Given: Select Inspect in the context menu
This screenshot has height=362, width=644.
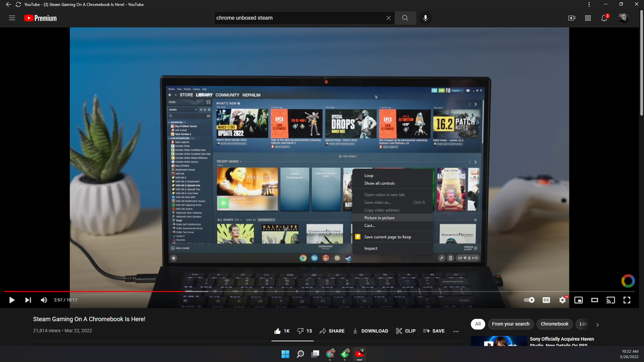Looking at the screenshot, I should point(392,248).
